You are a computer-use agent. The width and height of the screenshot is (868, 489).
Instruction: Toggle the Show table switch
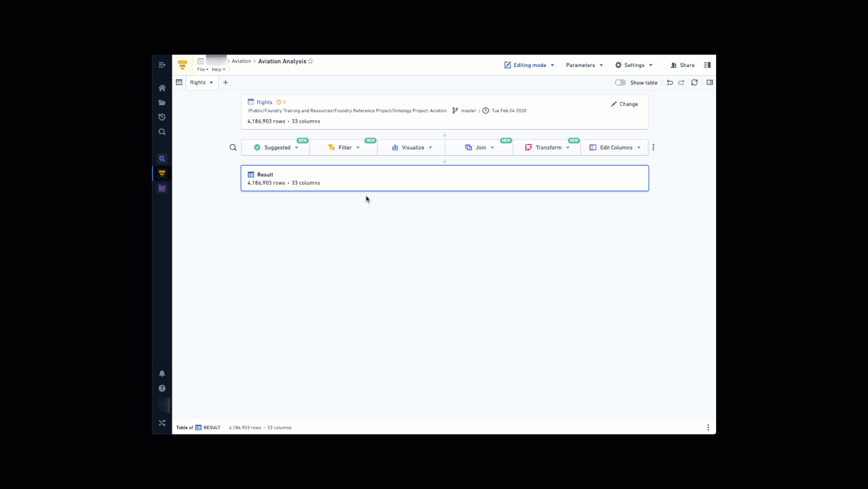pyautogui.click(x=621, y=83)
